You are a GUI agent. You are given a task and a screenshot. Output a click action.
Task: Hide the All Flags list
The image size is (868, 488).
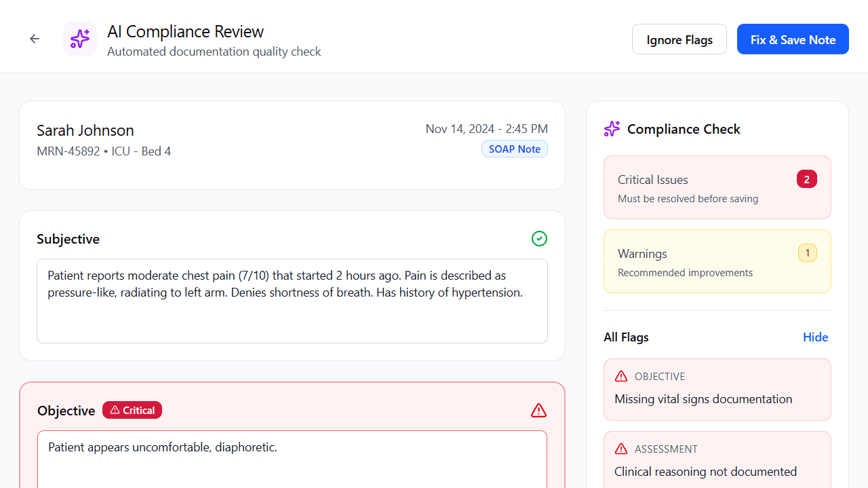click(x=816, y=337)
